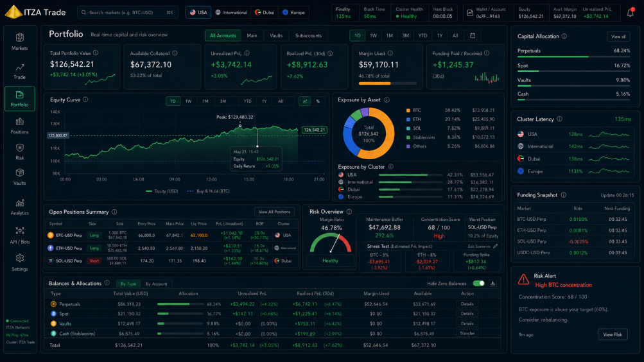Click the Edit Scenarios link
The width and height of the screenshot is (644, 362).
click(x=479, y=246)
